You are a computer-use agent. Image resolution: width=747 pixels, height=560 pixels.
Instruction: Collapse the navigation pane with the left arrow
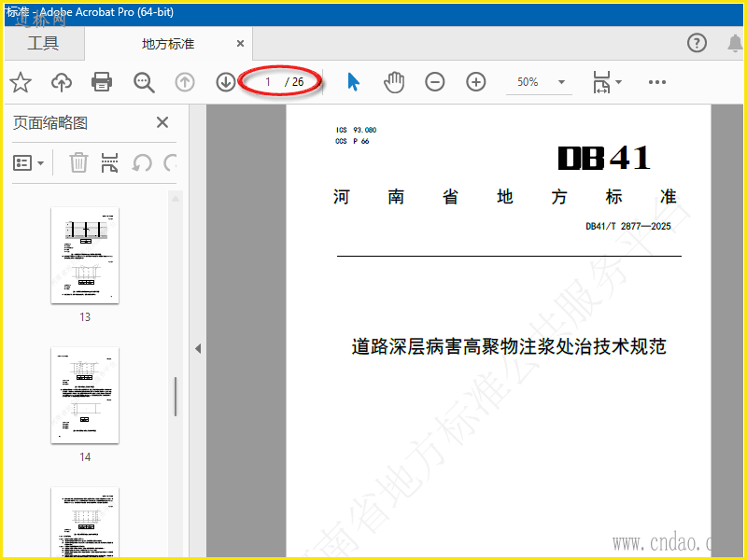[x=198, y=348]
